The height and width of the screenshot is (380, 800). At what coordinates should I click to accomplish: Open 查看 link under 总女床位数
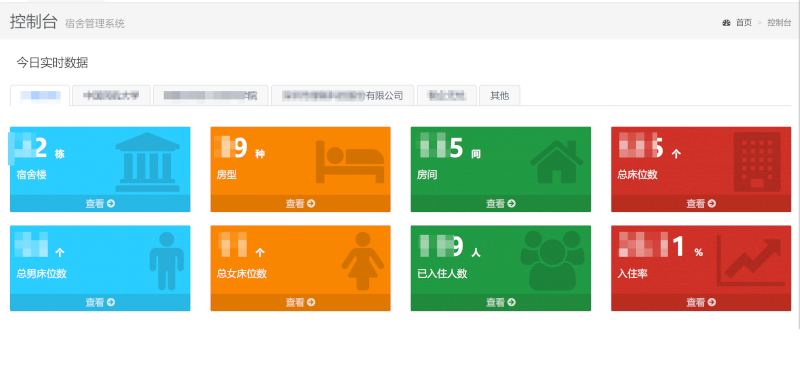click(301, 302)
